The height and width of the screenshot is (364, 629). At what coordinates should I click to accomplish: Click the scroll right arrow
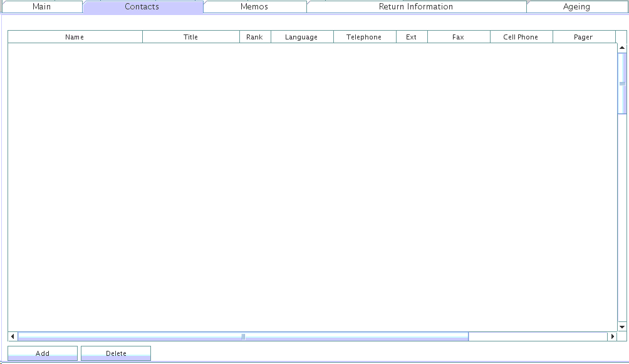pos(612,336)
